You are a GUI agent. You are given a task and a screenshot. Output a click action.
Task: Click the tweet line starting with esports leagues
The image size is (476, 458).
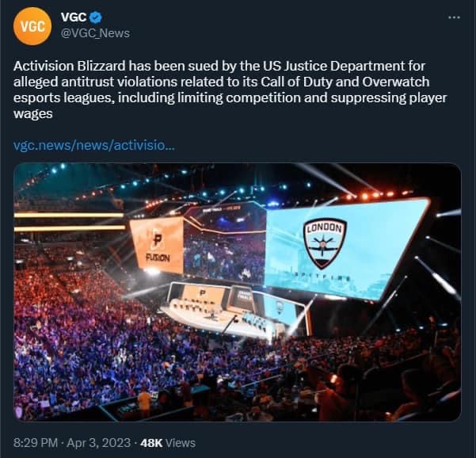[x=230, y=97]
